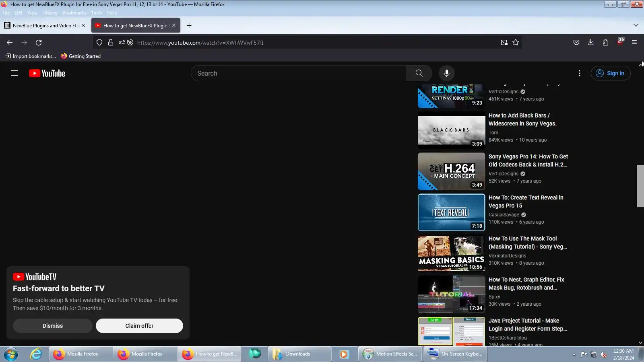
Task: Play the 17:34 Tutorial video thumbnail
Action: [x=452, y=294]
